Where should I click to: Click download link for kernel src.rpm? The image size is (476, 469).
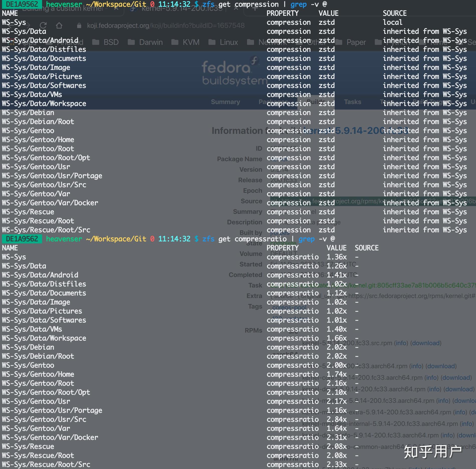pos(426,343)
